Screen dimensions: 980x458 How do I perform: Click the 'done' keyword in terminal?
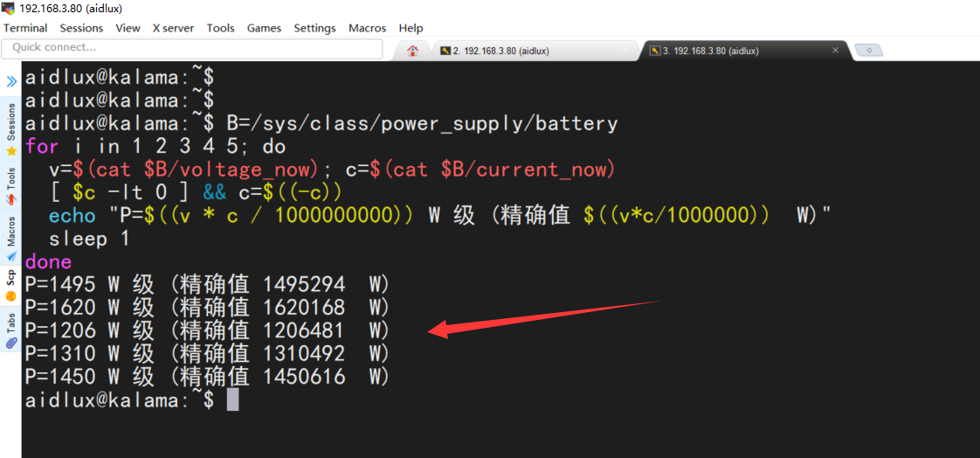(48, 261)
